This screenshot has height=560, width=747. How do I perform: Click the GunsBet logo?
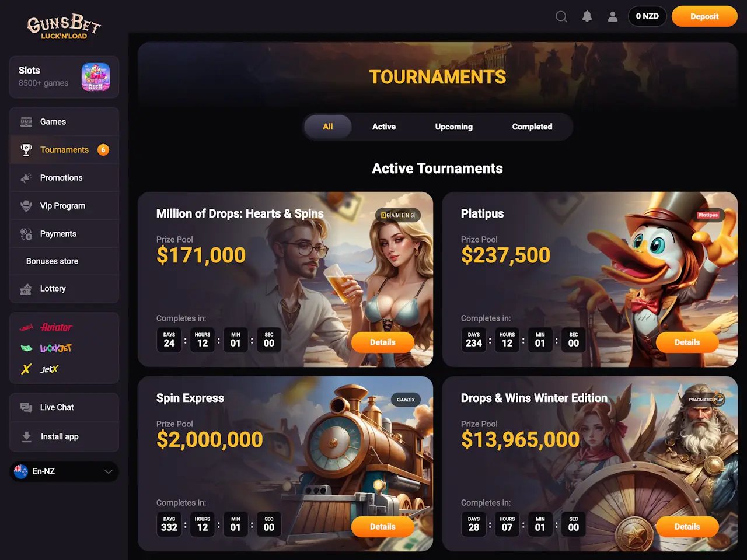click(64, 26)
